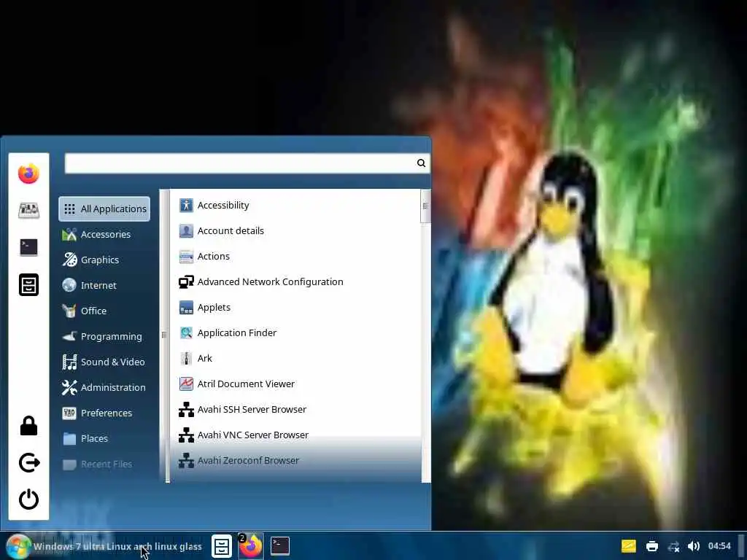
Task: Click the 04:54 clock
Action: click(719, 546)
